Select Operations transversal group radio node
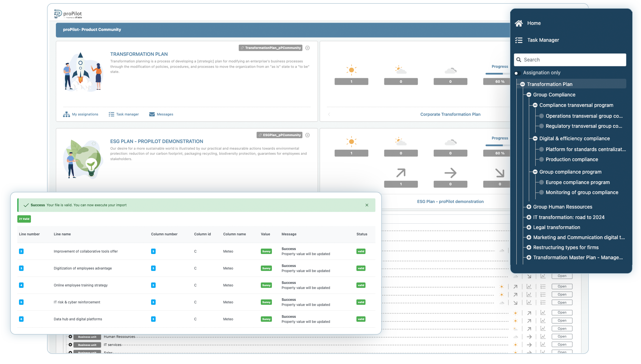This screenshot has width=641, height=364. pyautogui.click(x=541, y=116)
